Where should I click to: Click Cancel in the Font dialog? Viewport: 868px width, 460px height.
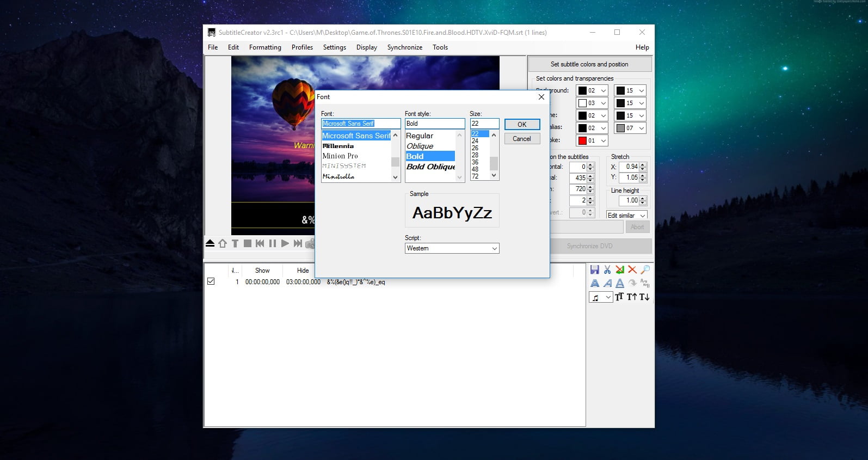[521, 139]
